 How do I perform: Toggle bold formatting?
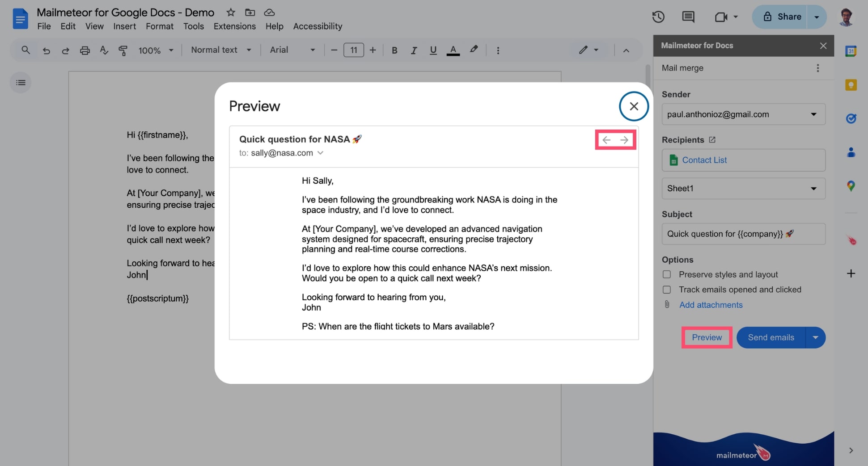tap(394, 50)
